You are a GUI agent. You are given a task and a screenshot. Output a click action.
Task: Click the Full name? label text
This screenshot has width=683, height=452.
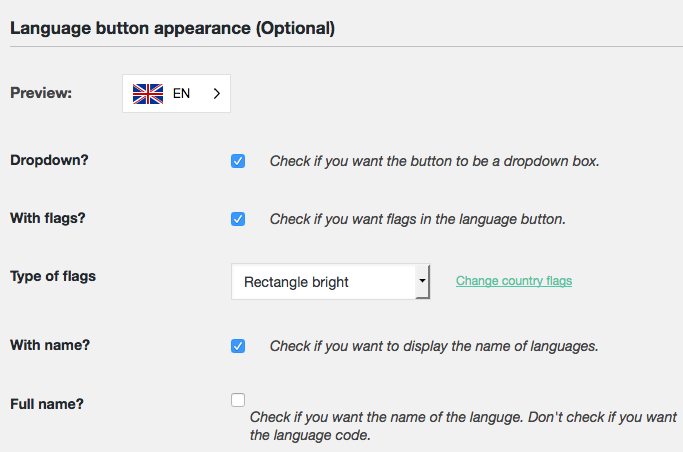[x=47, y=404]
